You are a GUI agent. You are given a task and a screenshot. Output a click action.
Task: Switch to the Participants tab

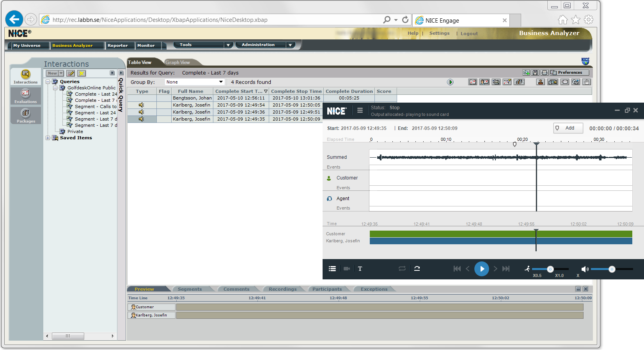click(327, 289)
